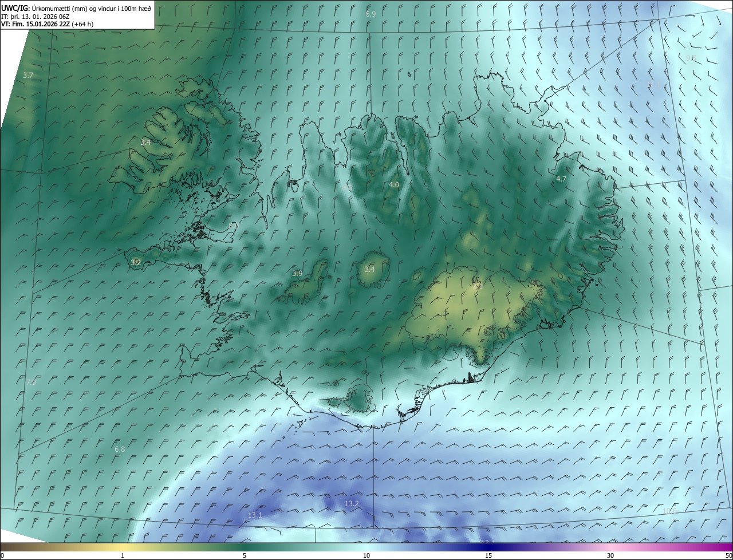Click the 3.2 value on Snæfellsnes peninsula

(136, 263)
